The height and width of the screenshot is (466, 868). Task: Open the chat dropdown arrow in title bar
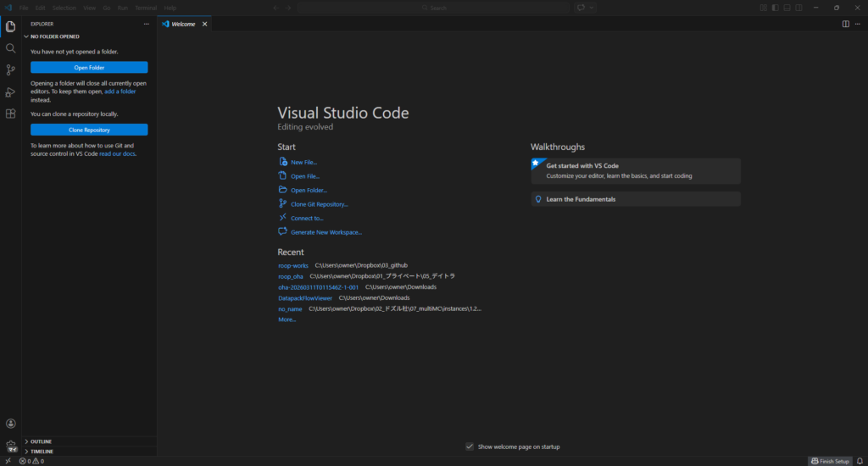pos(591,8)
